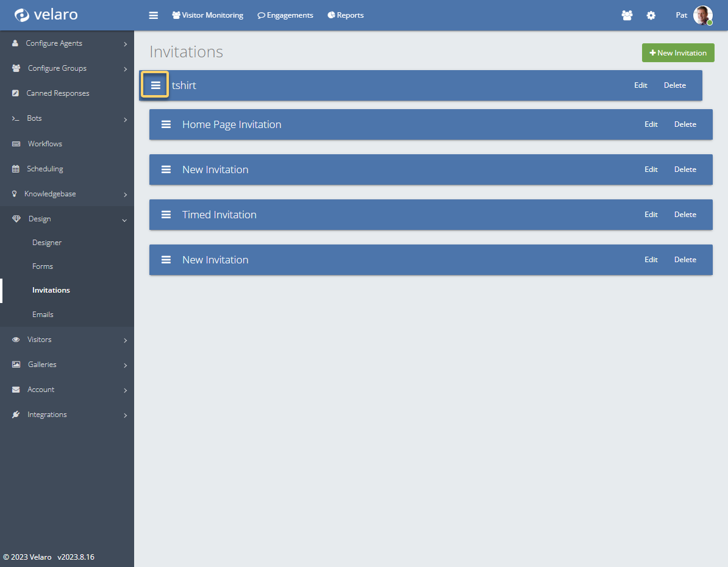Image resolution: width=728 pixels, height=567 pixels.
Task: Open the Reports menu item
Action: pos(346,15)
